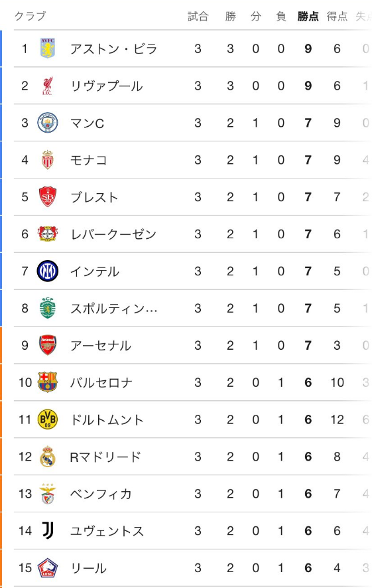The height and width of the screenshot is (588, 372).
Task: Click the Aston Villa club crest
Action: [x=48, y=48]
